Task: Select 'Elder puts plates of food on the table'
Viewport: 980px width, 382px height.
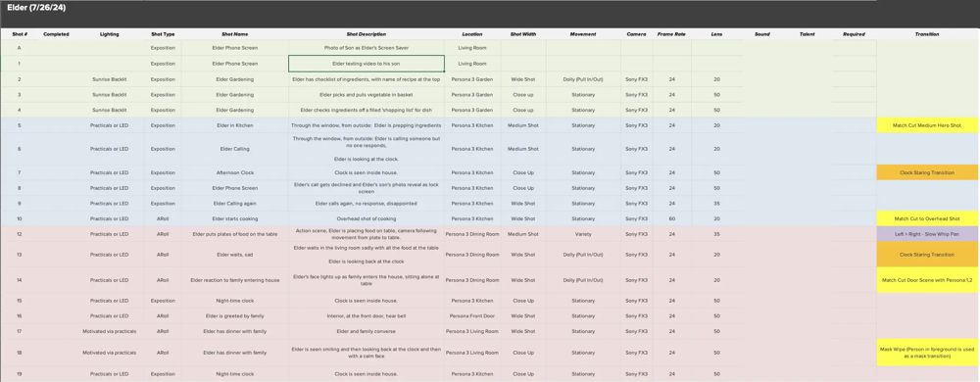Action: (x=235, y=235)
